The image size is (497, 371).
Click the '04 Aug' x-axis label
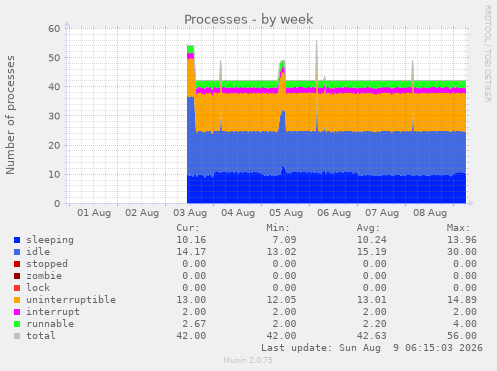pyautogui.click(x=238, y=213)
